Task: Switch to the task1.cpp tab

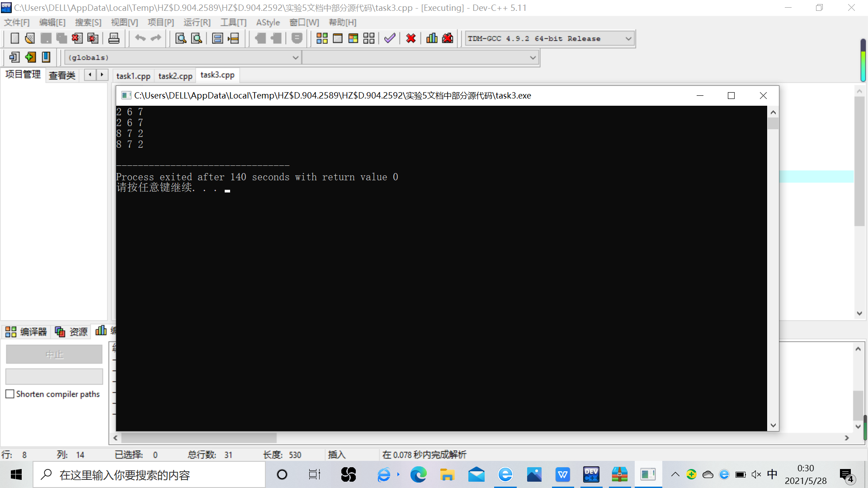Action: [x=133, y=76]
